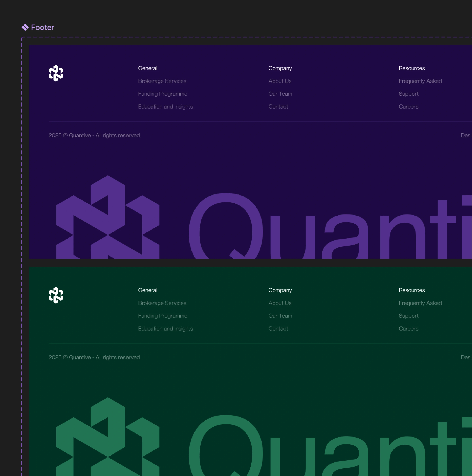Select Contact link in purple footer
This screenshot has height=476, width=472.
pos(278,106)
